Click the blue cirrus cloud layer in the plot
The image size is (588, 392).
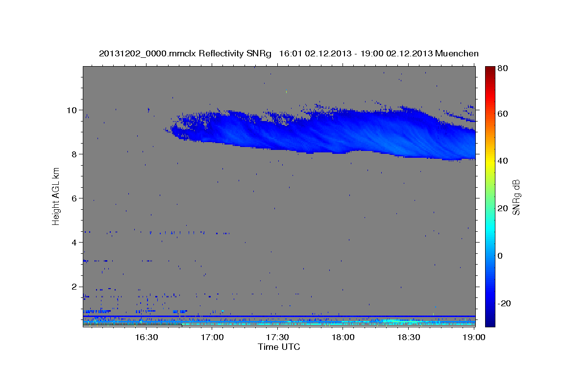[x=338, y=132]
